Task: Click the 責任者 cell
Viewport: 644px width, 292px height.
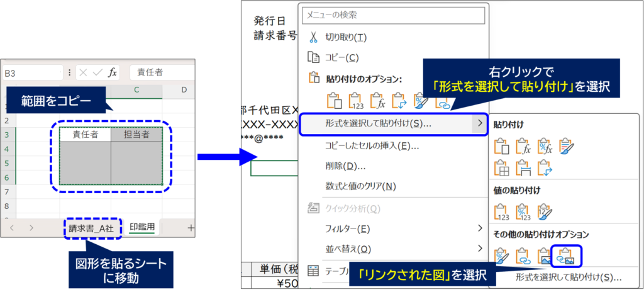Action: tap(86, 135)
